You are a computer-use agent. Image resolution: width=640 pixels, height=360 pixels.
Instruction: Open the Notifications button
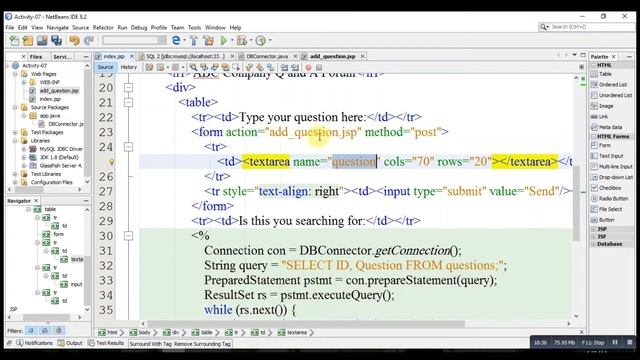coord(35,343)
